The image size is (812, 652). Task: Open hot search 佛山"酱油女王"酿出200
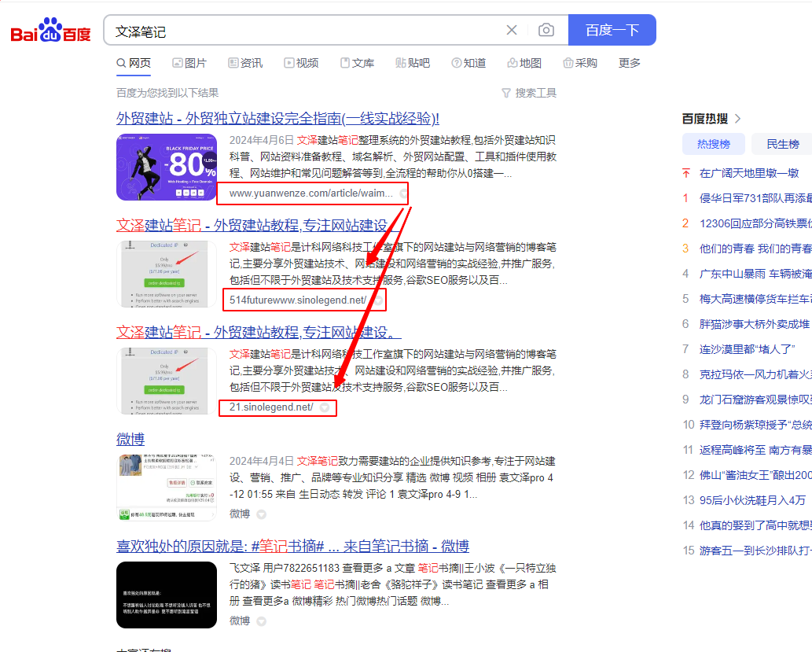755,475
